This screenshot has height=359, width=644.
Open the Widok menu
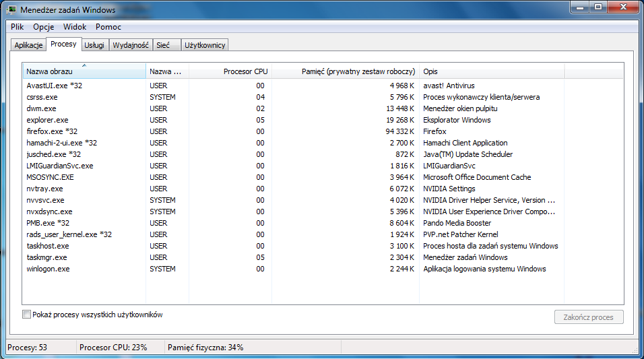[x=75, y=27]
